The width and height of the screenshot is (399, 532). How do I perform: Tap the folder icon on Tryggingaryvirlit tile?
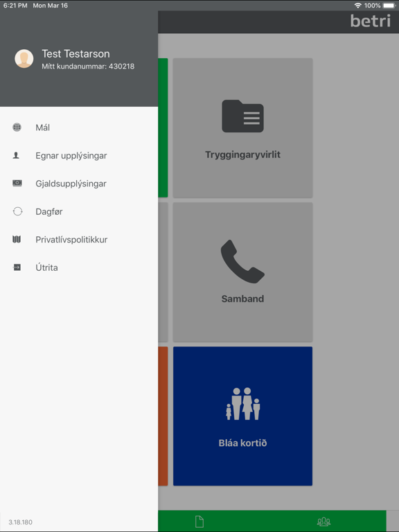pos(243,116)
